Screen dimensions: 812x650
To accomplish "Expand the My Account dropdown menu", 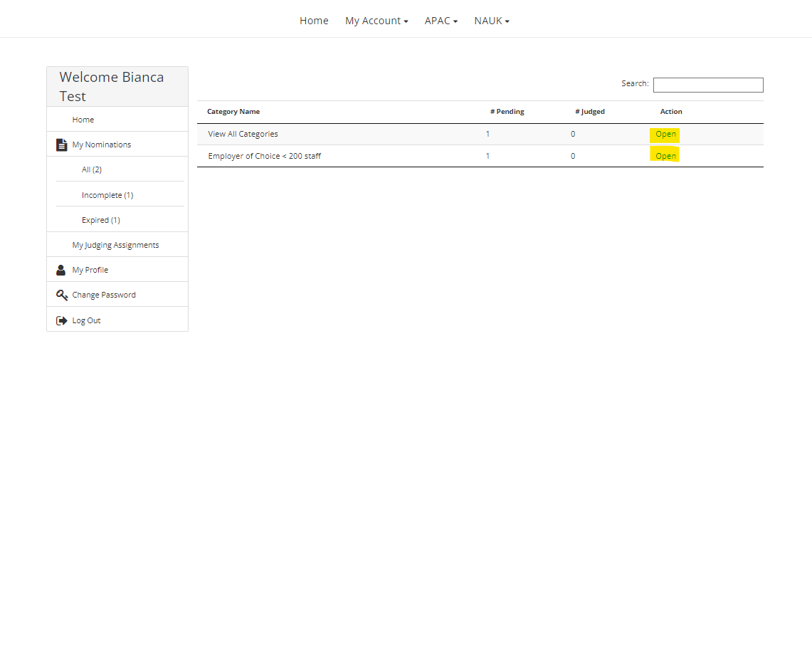I will pos(376,21).
